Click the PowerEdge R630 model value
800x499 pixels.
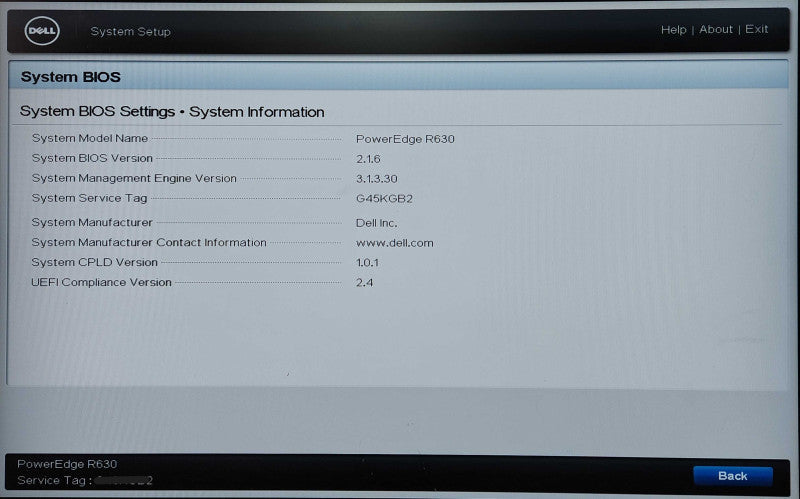click(405, 139)
